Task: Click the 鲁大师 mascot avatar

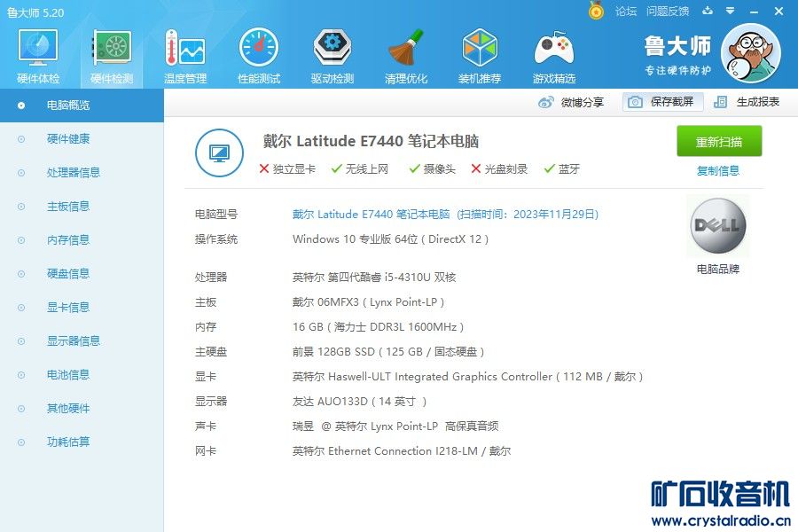Action: 751,53
